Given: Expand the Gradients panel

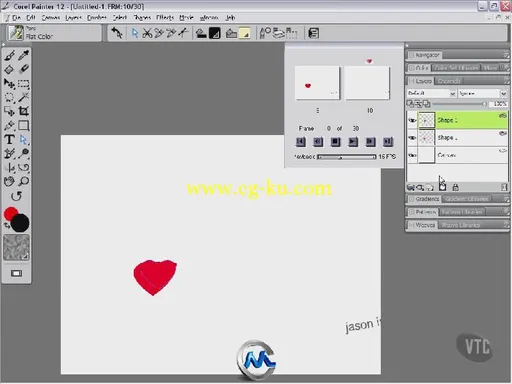Looking at the screenshot, I should click(x=424, y=199).
